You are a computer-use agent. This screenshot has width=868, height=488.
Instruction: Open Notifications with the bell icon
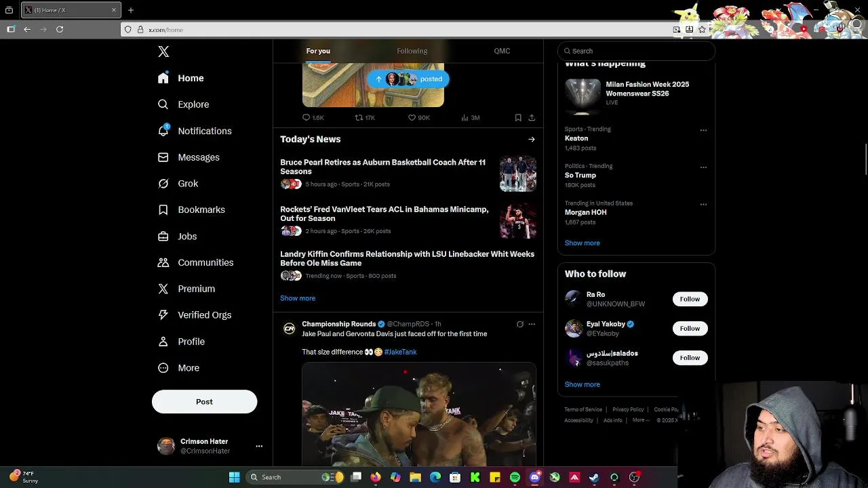point(194,131)
